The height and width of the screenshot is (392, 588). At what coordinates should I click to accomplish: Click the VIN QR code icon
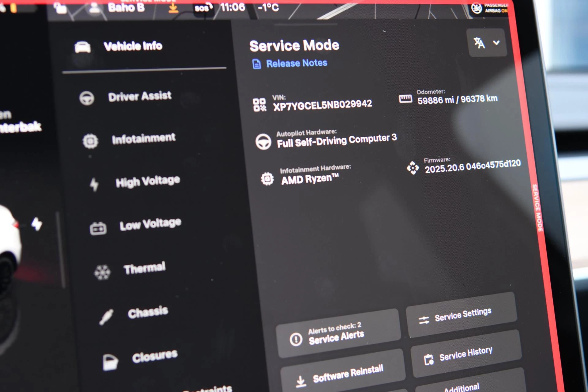tap(259, 105)
